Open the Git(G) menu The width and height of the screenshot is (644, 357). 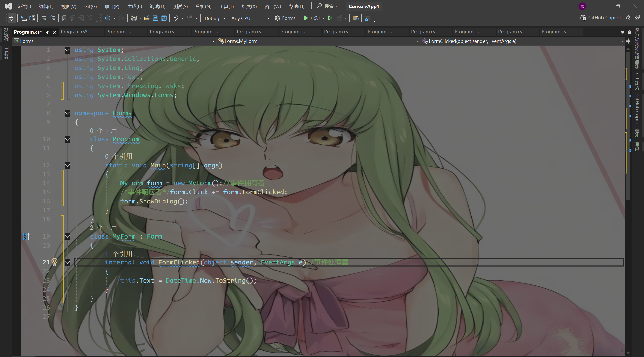click(91, 6)
